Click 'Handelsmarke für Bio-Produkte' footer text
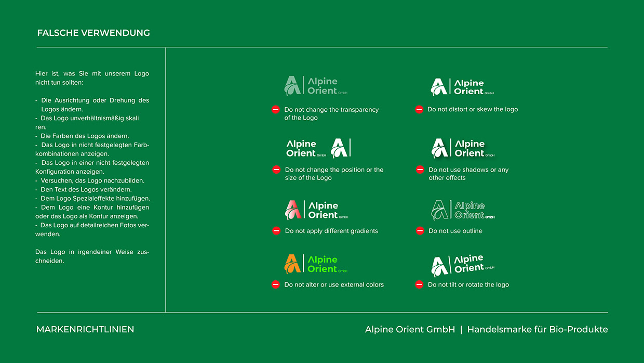The height and width of the screenshot is (363, 644). [538, 329]
